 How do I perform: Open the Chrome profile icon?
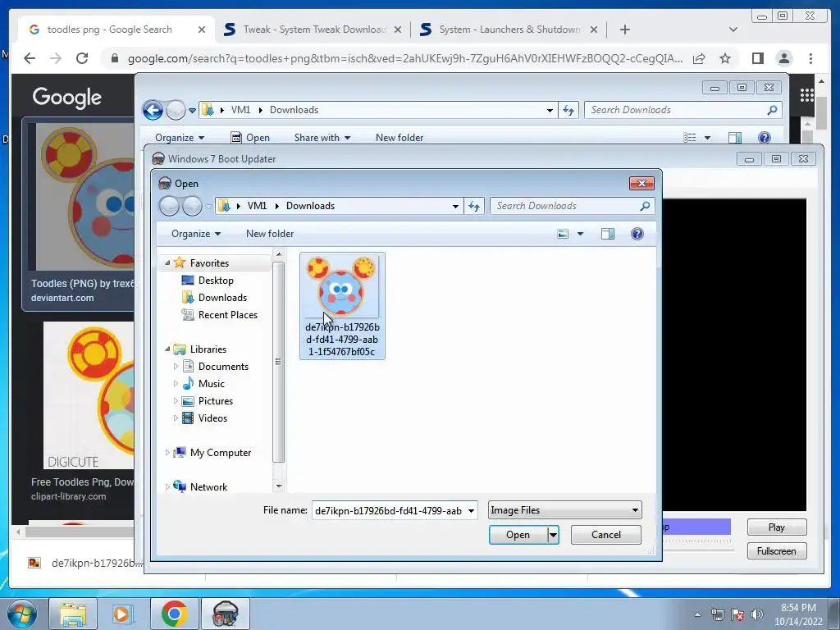point(784,58)
